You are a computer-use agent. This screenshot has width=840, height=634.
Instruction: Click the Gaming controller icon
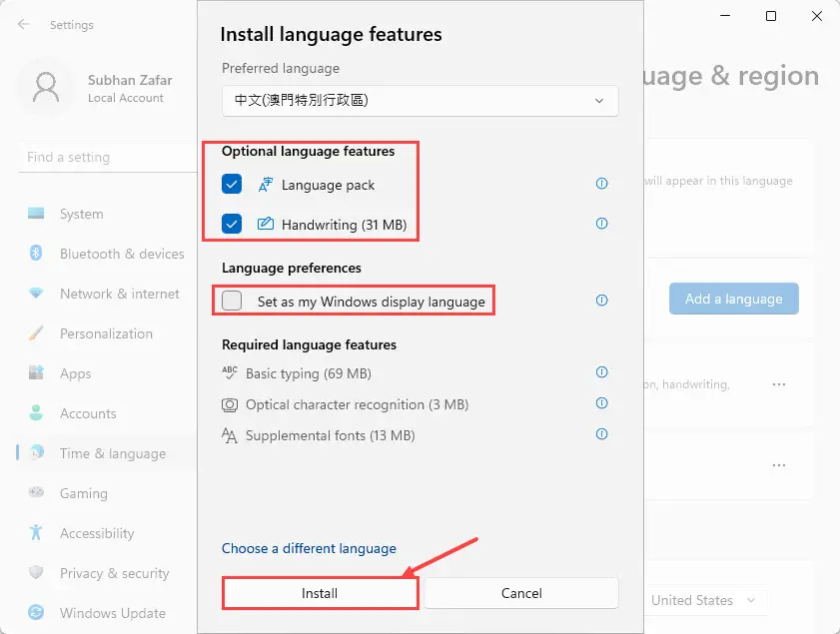pyautogui.click(x=36, y=492)
